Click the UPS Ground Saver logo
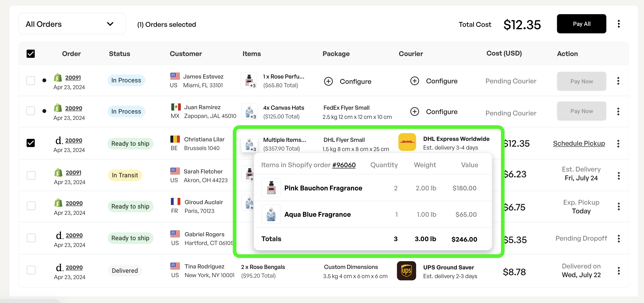 [406, 271]
